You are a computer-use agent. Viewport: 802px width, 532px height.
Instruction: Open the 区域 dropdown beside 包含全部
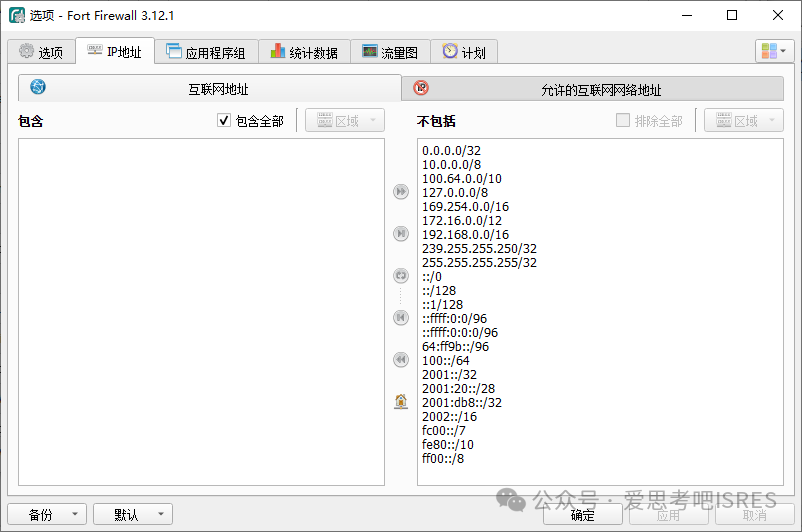344,121
